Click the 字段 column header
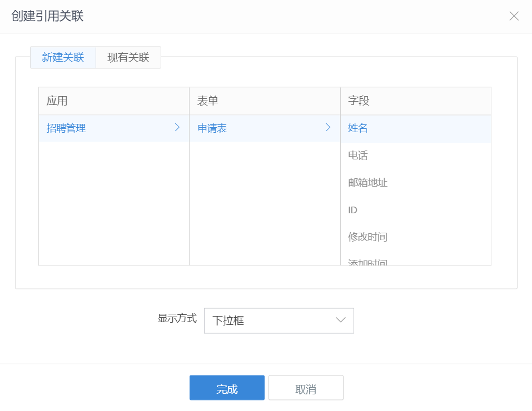This screenshot has width=532, height=411. (x=359, y=101)
